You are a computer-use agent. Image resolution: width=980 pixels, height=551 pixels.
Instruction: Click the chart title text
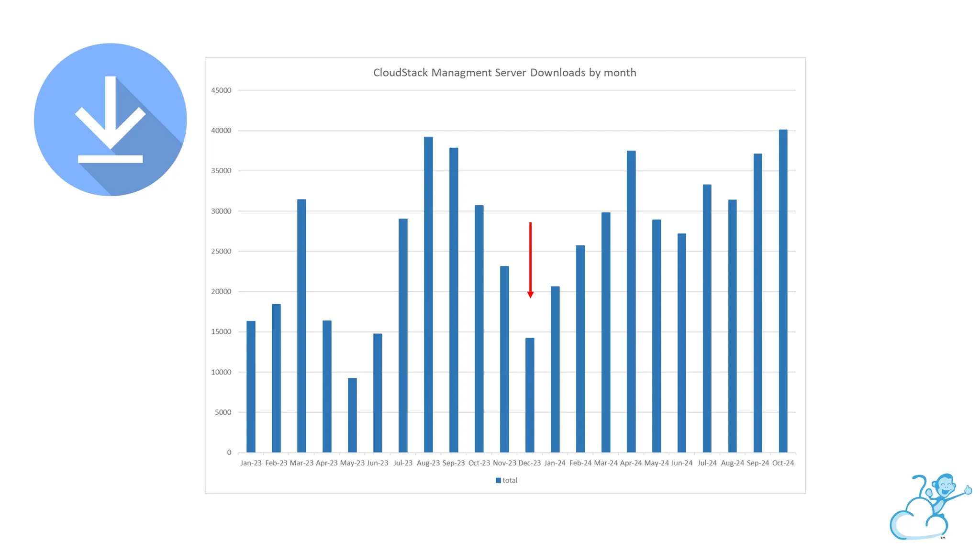click(504, 73)
